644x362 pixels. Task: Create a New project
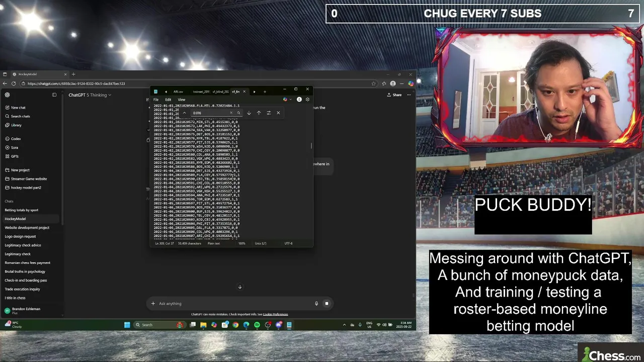pyautogui.click(x=20, y=170)
